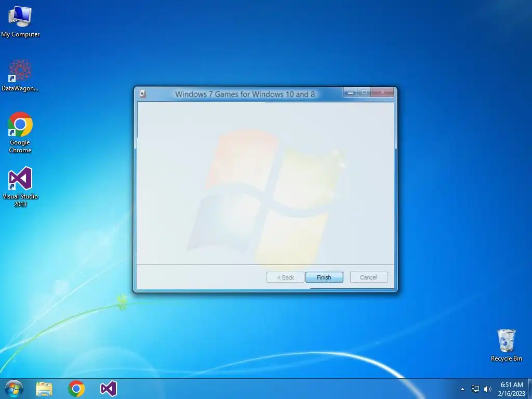The image size is (532, 399).
Task: Click the installer title bar icon
Action: click(x=143, y=94)
